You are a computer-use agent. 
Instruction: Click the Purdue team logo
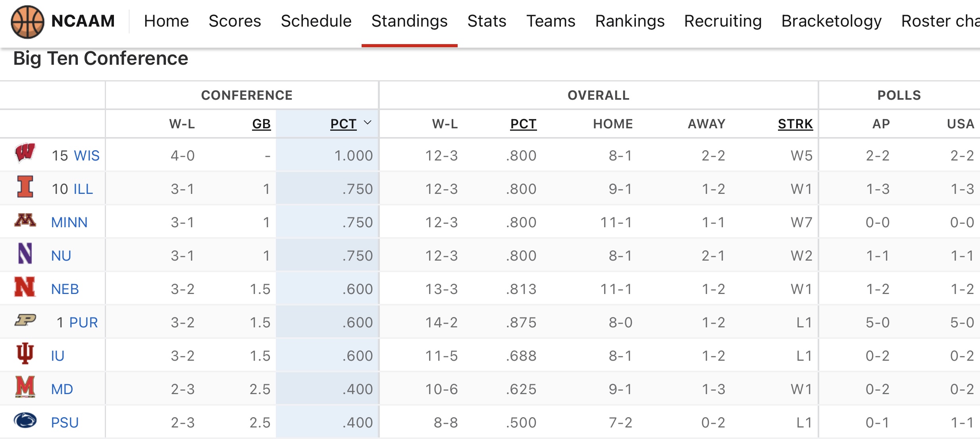click(x=25, y=320)
